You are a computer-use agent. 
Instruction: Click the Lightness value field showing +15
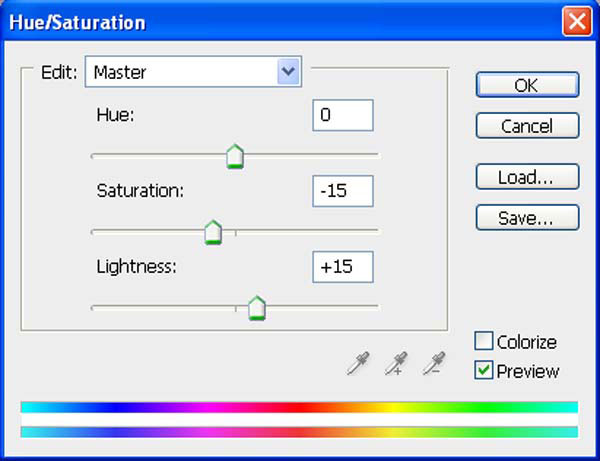pyautogui.click(x=343, y=267)
